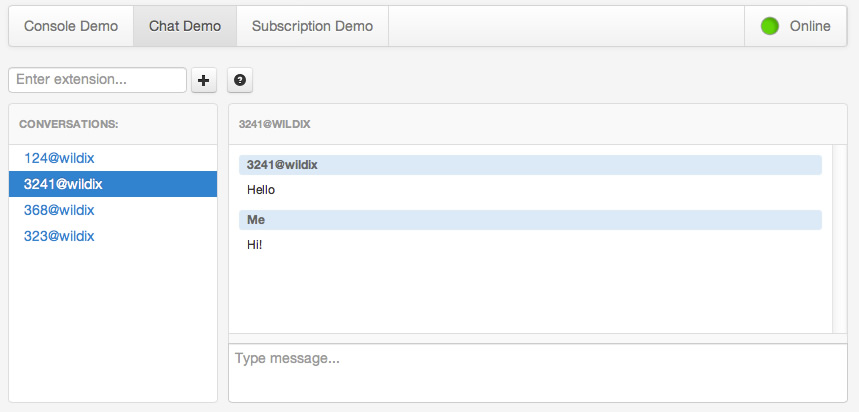Click the Hi! reply message

(x=257, y=244)
